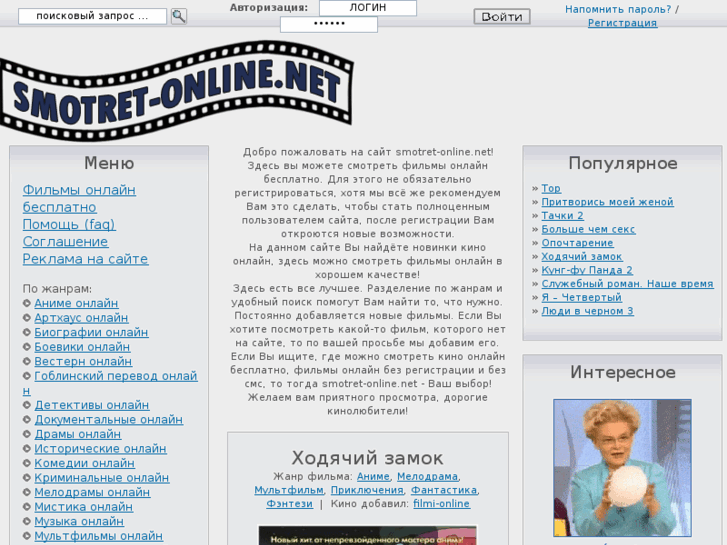Select the Комедии онлайн genre

point(84,463)
